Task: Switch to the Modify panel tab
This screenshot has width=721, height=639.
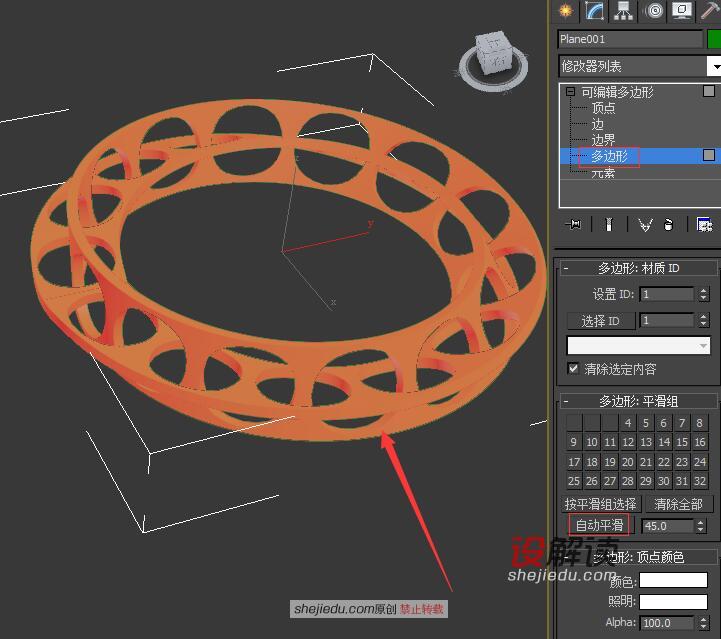Action: [x=594, y=11]
